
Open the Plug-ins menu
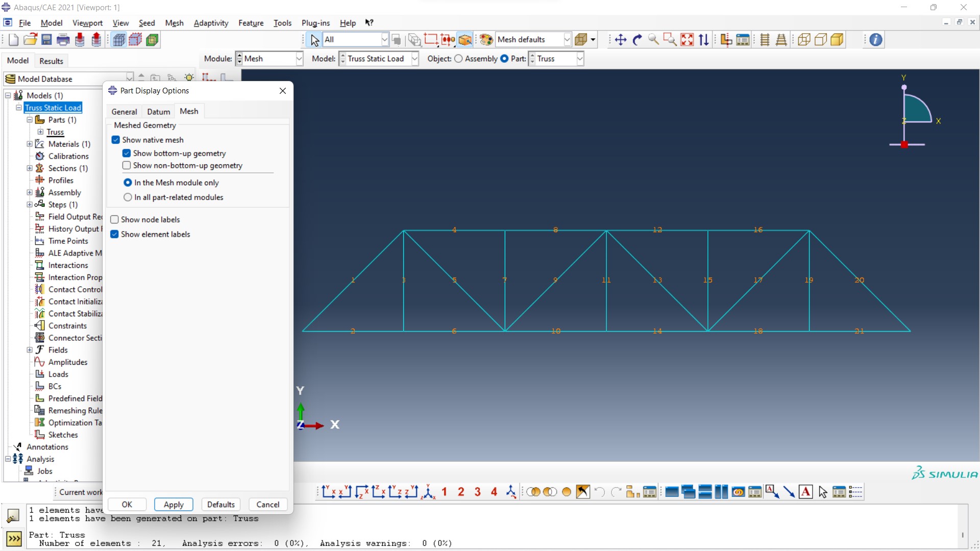click(x=315, y=23)
